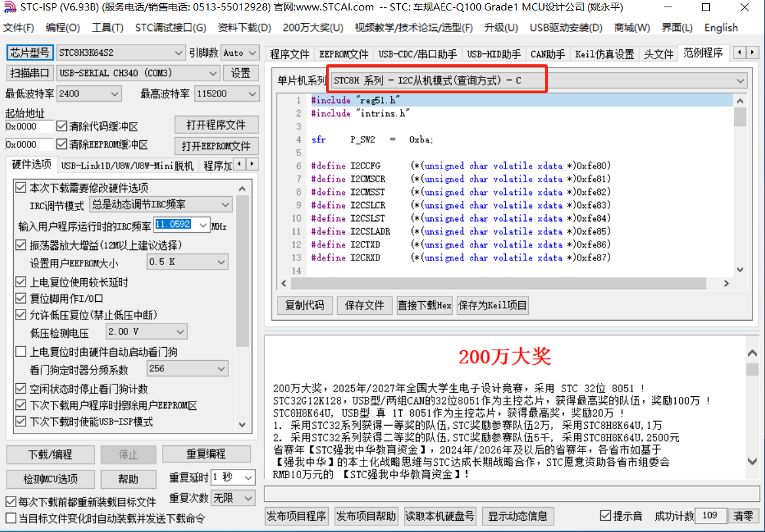Click code editor scroll right arrow

726,283
